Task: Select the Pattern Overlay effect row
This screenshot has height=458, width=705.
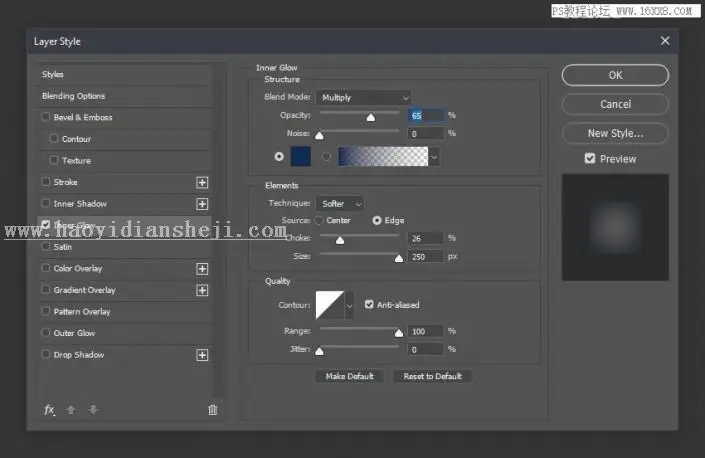Action: (x=125, y=311)
